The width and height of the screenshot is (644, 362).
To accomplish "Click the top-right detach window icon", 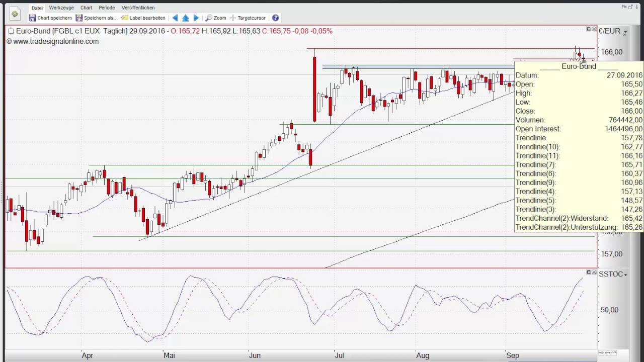I will [631, 7].
